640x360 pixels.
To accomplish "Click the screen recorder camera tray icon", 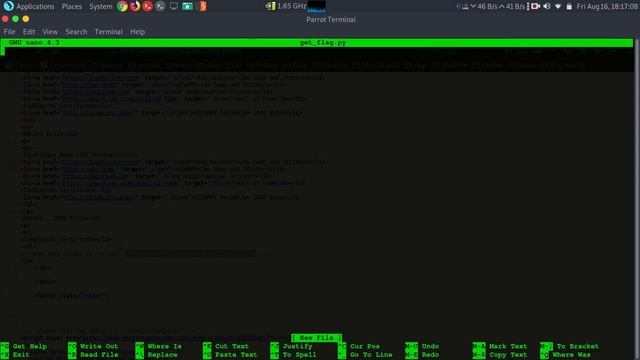I will 536,7.
